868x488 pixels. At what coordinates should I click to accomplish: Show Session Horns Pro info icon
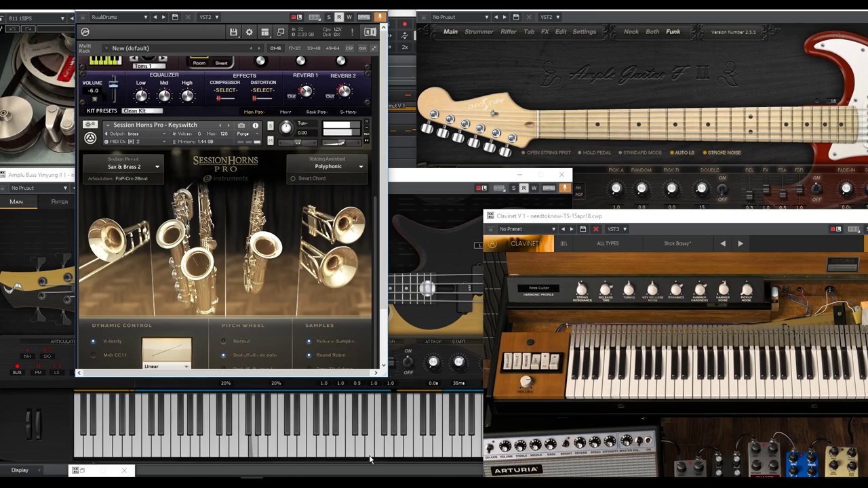256,125
